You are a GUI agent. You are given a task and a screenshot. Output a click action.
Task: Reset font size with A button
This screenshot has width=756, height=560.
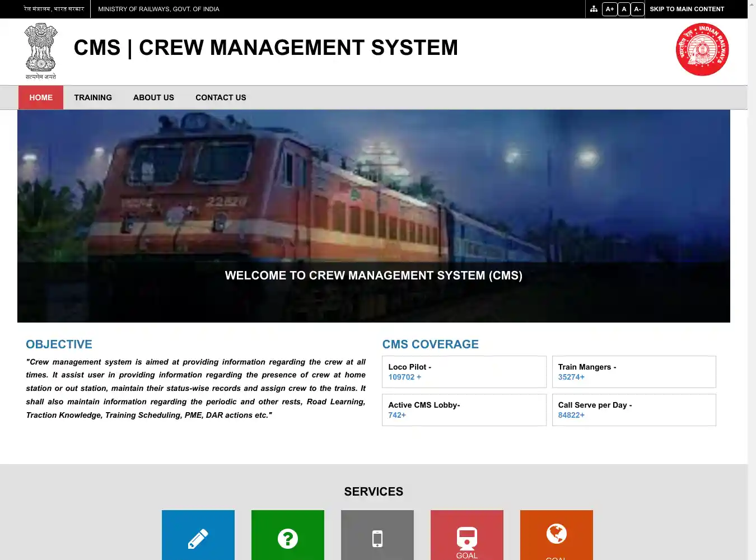click(x=624, y=9)
